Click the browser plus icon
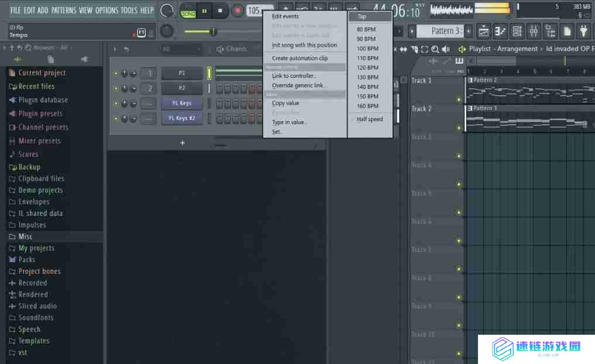 click(18, 59)
